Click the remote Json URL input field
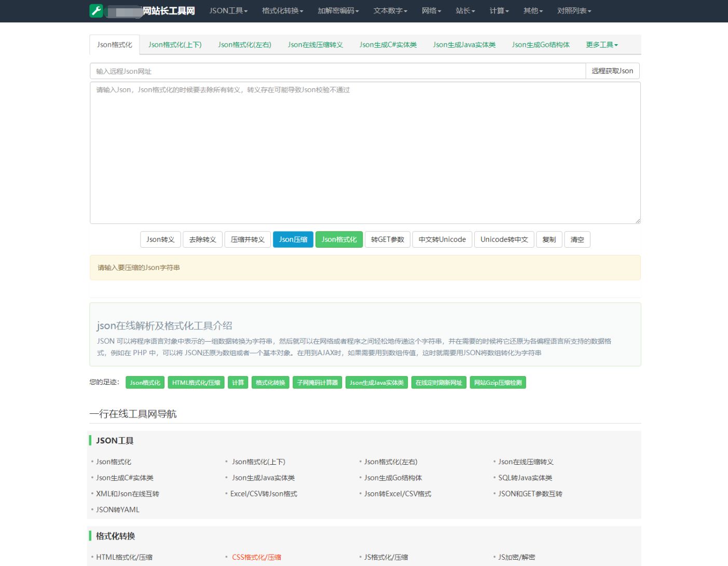The width and height of the screenshot is (728, 566). pos(337,71)
